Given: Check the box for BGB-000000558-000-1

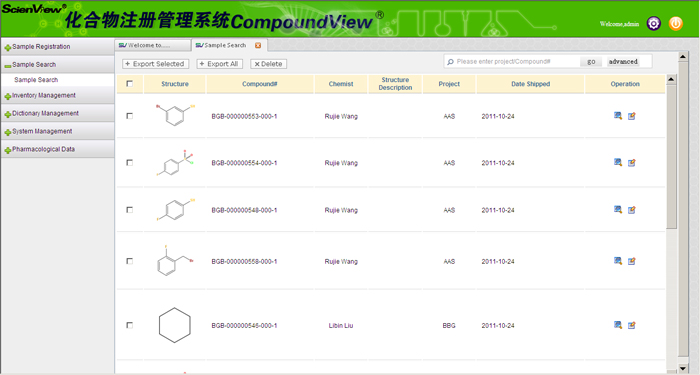Looking at the screenshot, I should (x=129, y=261).
